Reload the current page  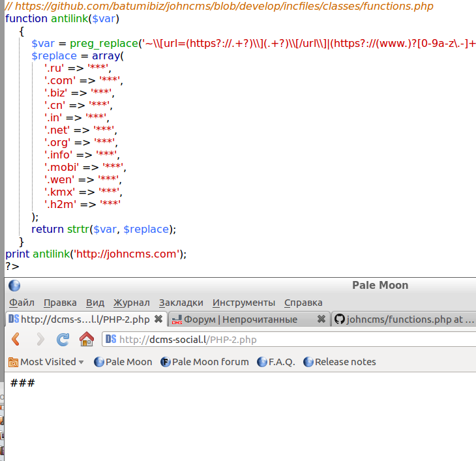point(63,339)
